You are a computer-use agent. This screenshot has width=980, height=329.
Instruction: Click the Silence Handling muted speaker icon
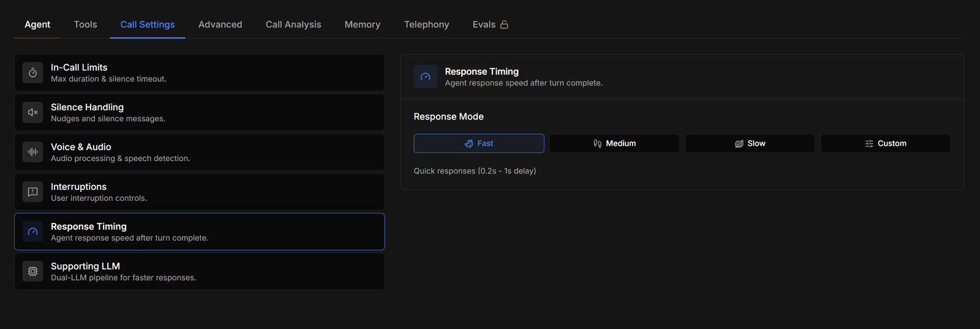coord(32,113)
